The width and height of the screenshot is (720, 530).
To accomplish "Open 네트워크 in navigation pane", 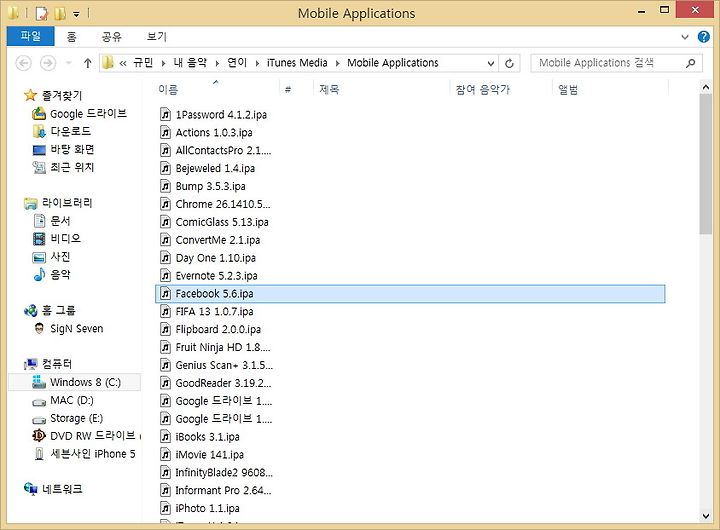I will [53, 489].
